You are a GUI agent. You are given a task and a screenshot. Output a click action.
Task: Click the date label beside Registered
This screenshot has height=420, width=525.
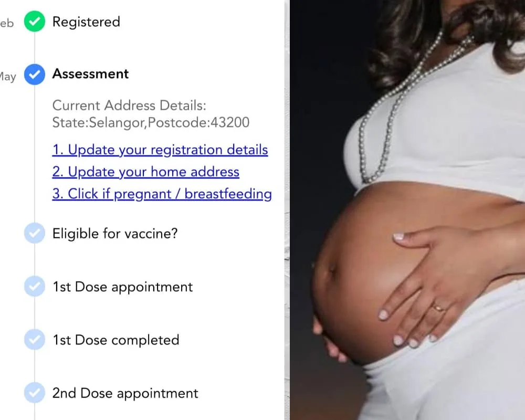click(7, 23)
